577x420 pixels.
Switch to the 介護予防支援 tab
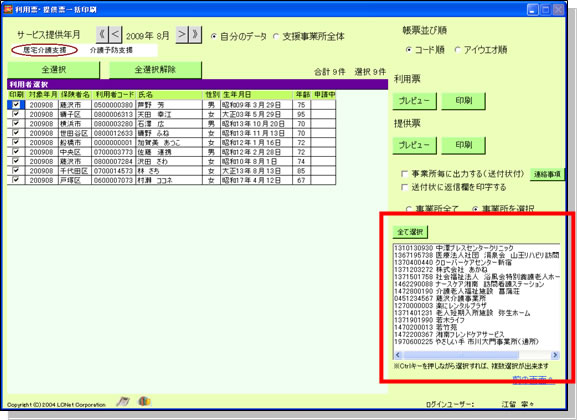click(111, 50)
